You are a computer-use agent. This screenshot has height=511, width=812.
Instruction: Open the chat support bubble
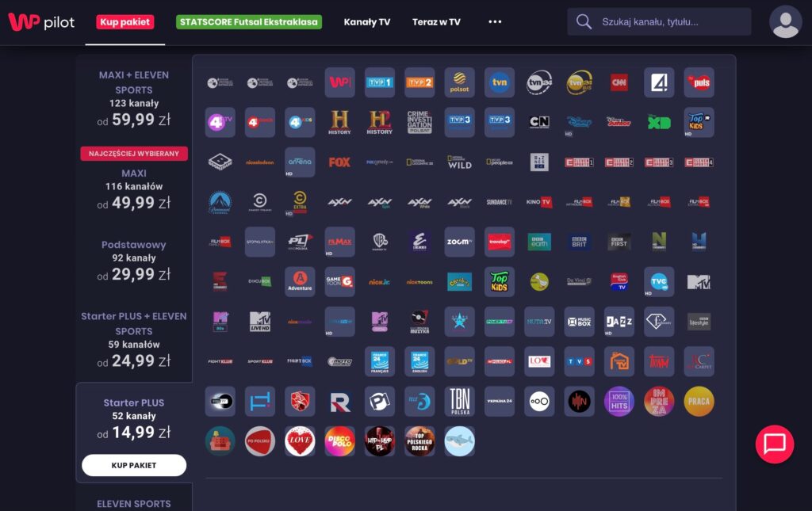774,444
